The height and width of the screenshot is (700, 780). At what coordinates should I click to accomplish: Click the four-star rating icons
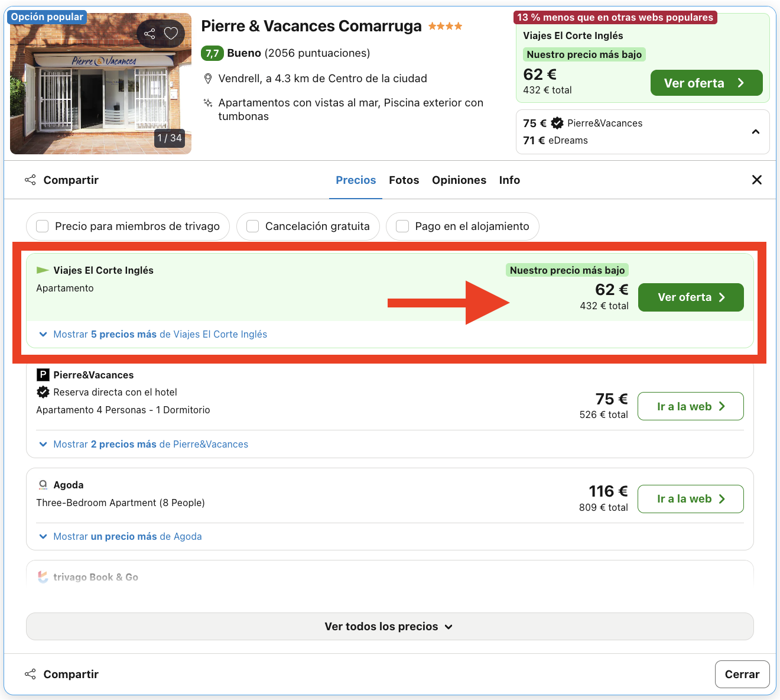click(x=445, y=26)
